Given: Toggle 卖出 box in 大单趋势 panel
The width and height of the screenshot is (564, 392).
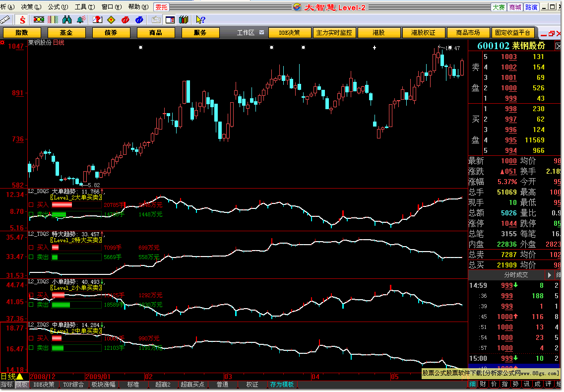Looking at the screenshot, I should pyautogui.click(x=31, y=214).
